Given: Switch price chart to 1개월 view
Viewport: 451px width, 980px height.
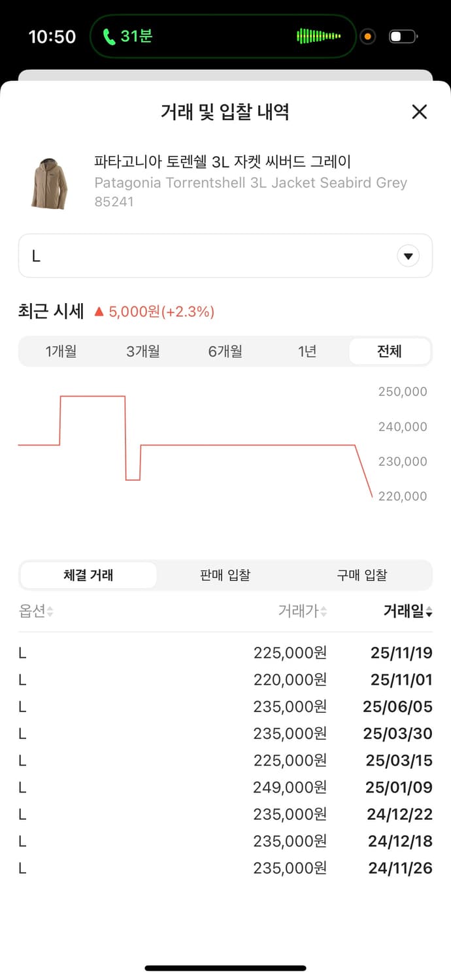Looking at the screenshot, I should (x=61, y=351).
